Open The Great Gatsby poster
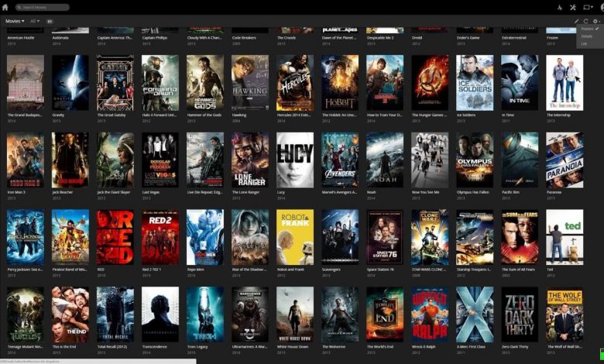Screen dimensions: 604x364 point(115,82)
